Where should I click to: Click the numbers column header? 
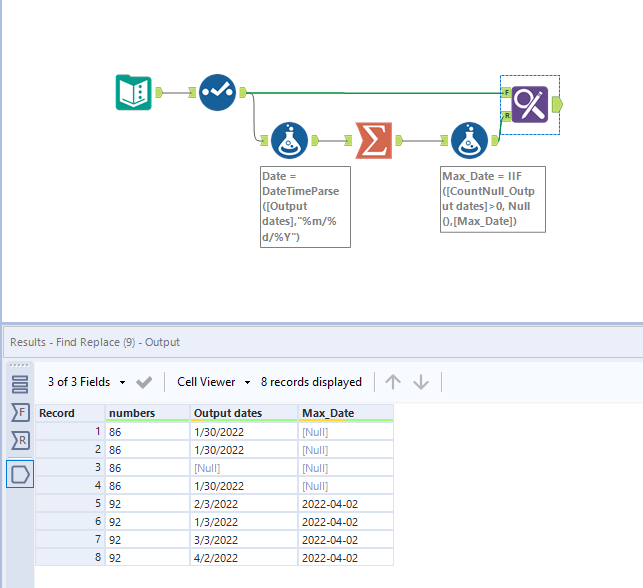148,413
